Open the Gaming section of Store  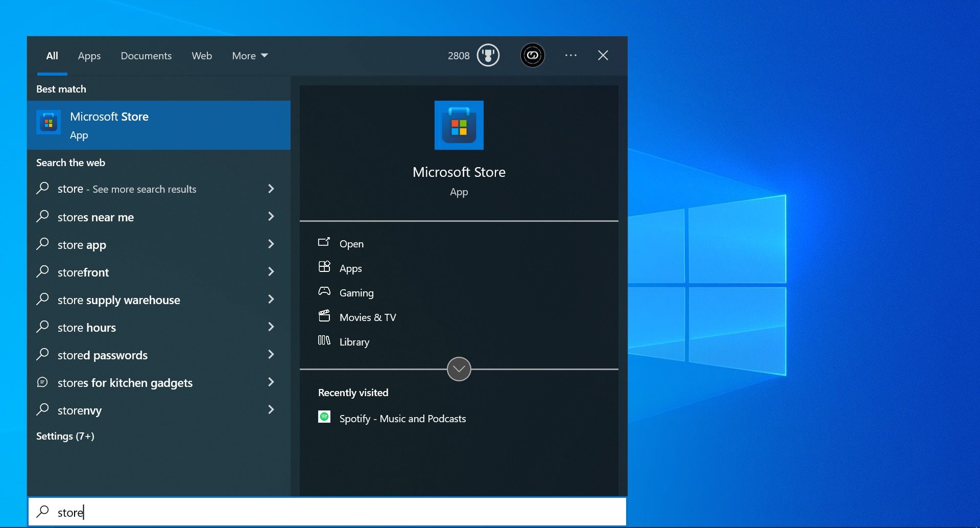click(x=356, y=293)
